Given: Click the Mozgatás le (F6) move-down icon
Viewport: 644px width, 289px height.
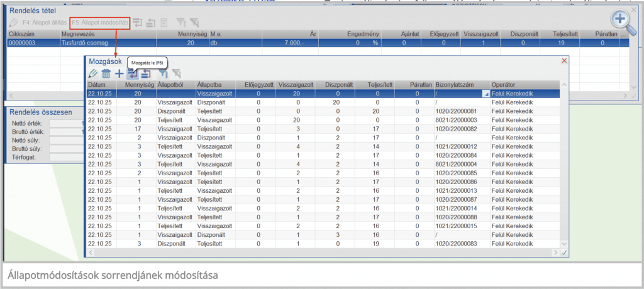Looking at the screenshot, I should 133,74.
